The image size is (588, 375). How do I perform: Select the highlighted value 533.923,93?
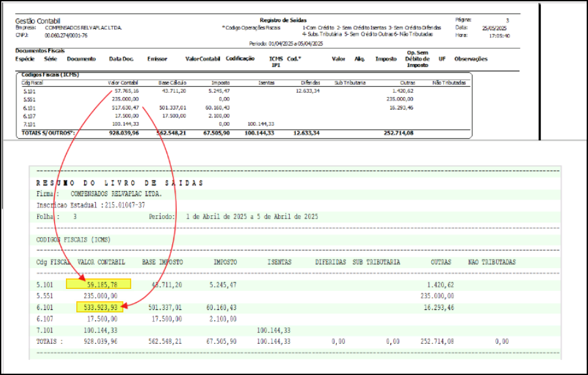[x=100, y=307]
